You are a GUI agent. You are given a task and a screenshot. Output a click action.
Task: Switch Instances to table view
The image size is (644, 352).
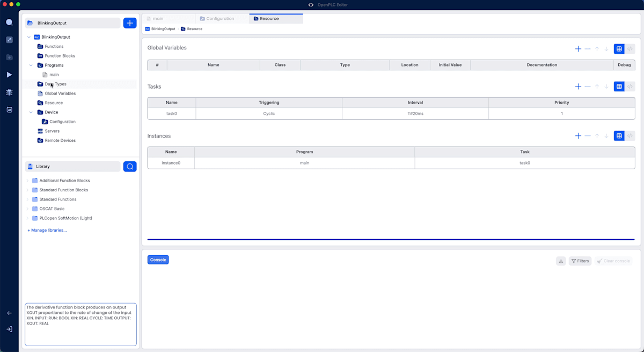pos(619,136)
